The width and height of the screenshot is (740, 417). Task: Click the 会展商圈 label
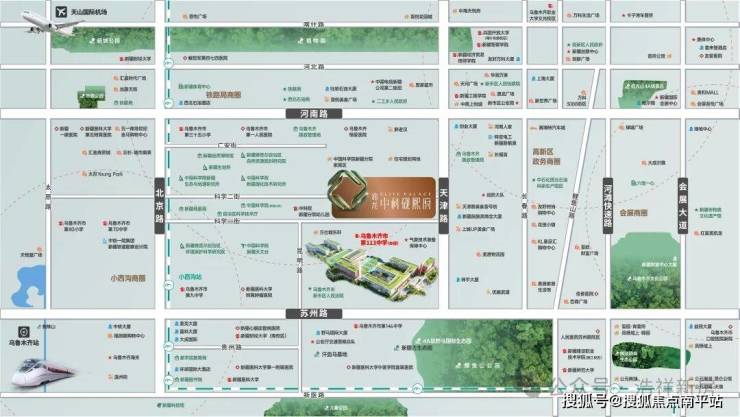point(635,212)
